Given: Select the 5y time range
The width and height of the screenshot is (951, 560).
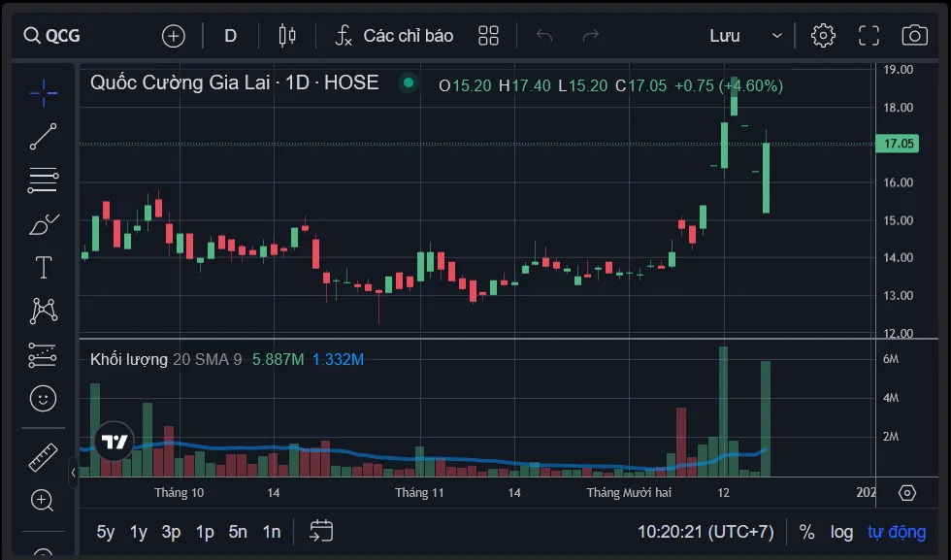Looking at the screenshot, I should coord(106,532).
